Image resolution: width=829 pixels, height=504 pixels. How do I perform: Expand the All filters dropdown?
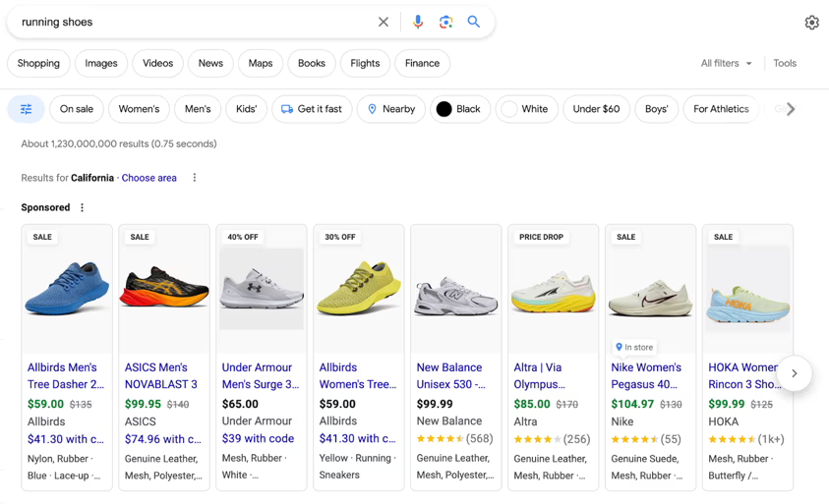[726, 63]
